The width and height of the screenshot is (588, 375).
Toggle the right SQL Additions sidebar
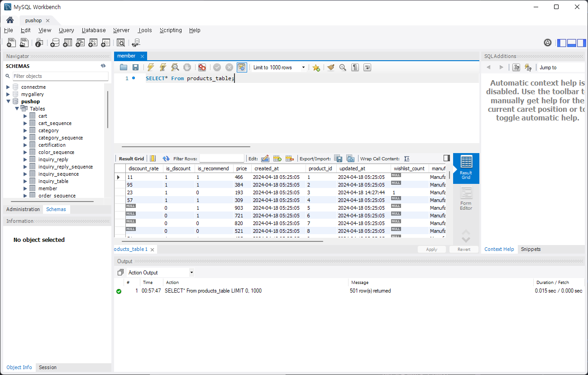(x=581, y=43)
